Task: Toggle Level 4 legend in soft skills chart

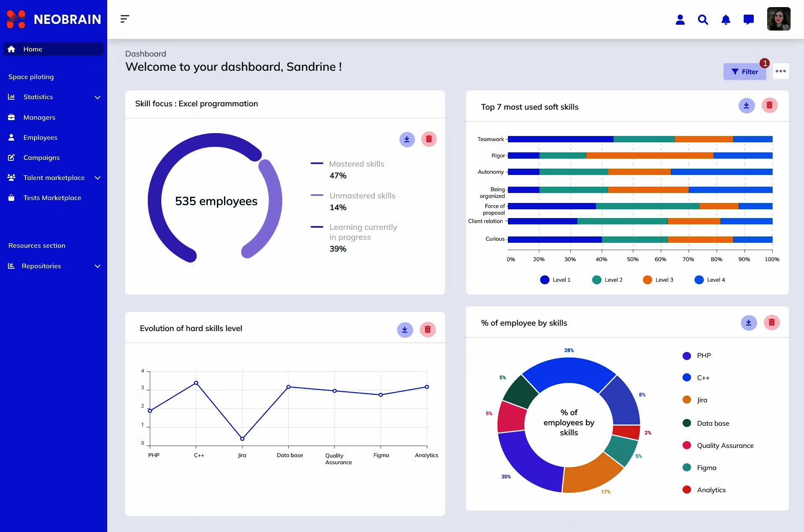Action: point(710,280)
